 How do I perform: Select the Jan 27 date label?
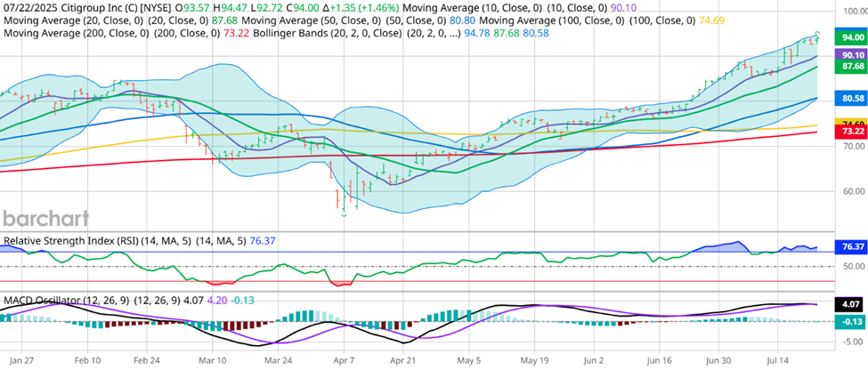click(x=21, y=358)
